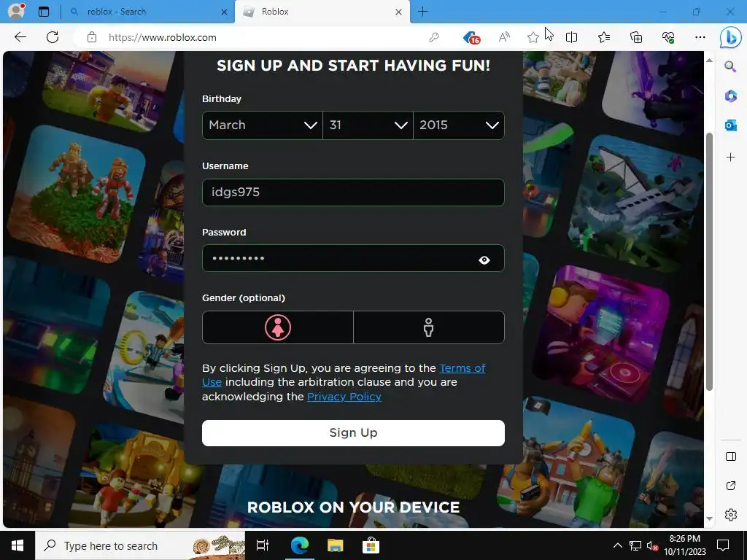Expand the birthday month dropdown showing March

tap(263, 125)
